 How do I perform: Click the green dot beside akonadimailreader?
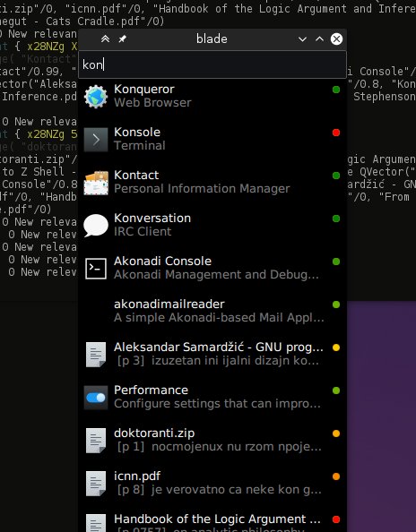point(336,305)
